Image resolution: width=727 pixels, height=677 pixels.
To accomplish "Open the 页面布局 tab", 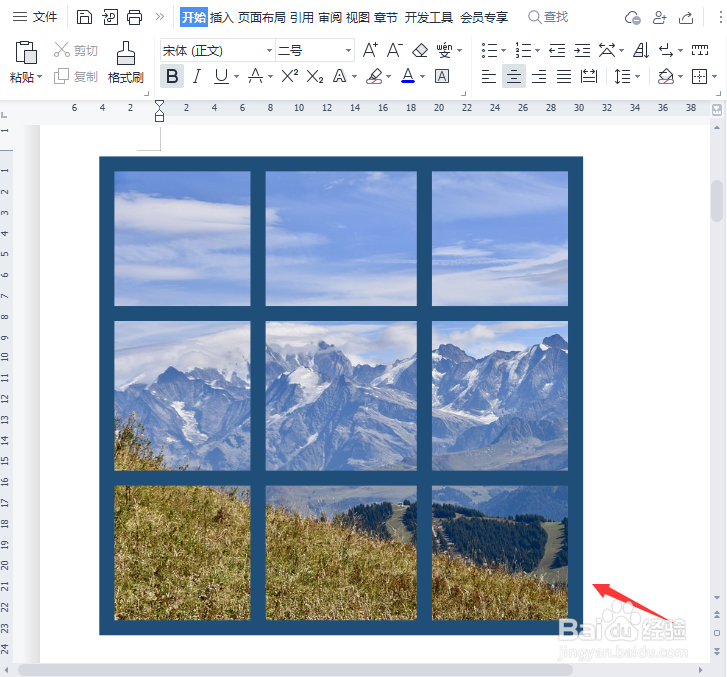I will pyautogui.click(x=261, y=17).
